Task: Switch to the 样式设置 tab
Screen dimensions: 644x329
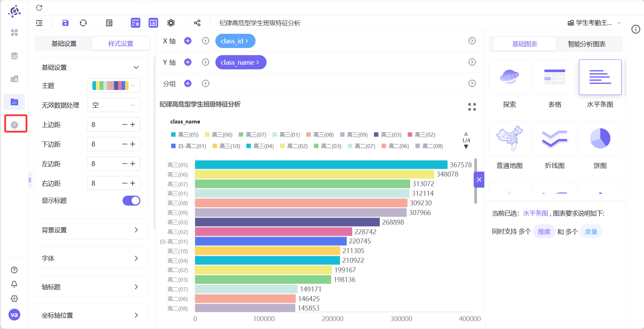Action: (x=121, y=44)
